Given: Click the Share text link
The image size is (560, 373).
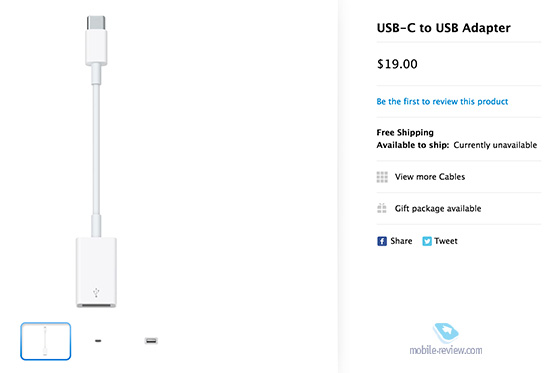Looking at the screenshot, I should click(401, 241).
